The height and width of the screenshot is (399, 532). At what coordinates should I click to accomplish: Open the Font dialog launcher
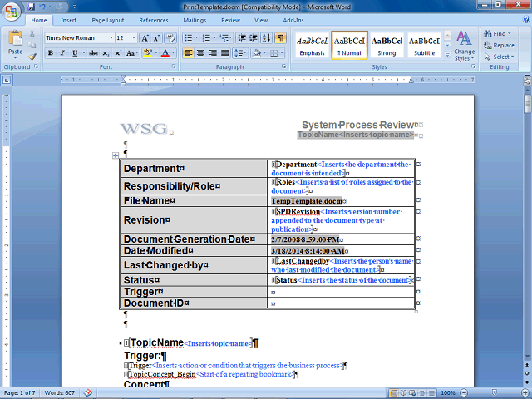174,66
